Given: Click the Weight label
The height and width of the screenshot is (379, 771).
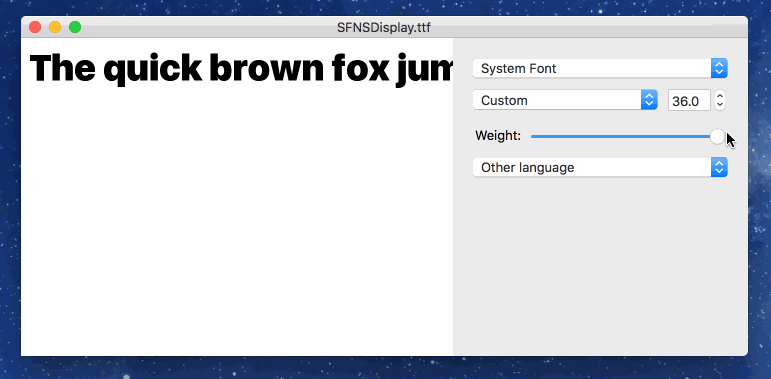Looking at the screenshot, I should pyautogui.click(x=498, y=136).
